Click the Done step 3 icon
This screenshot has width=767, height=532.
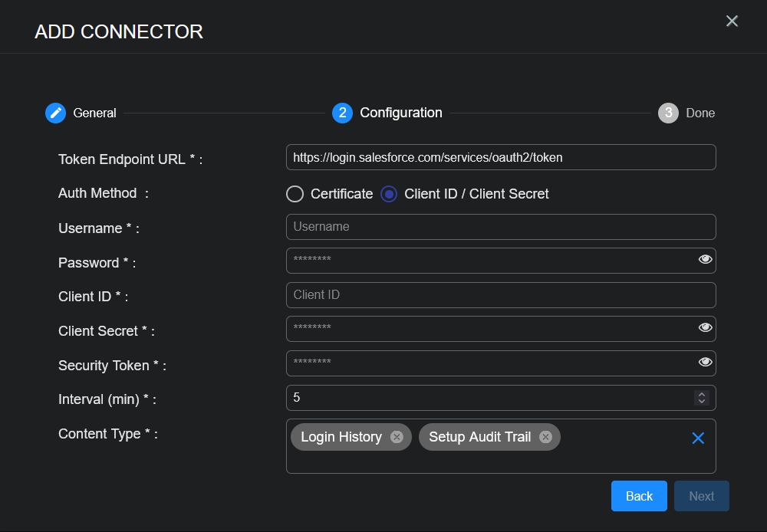click(x=668, y=113)
